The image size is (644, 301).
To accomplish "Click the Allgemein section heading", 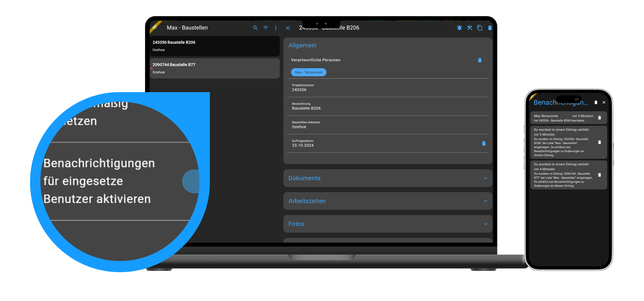I will pos(302,45).
